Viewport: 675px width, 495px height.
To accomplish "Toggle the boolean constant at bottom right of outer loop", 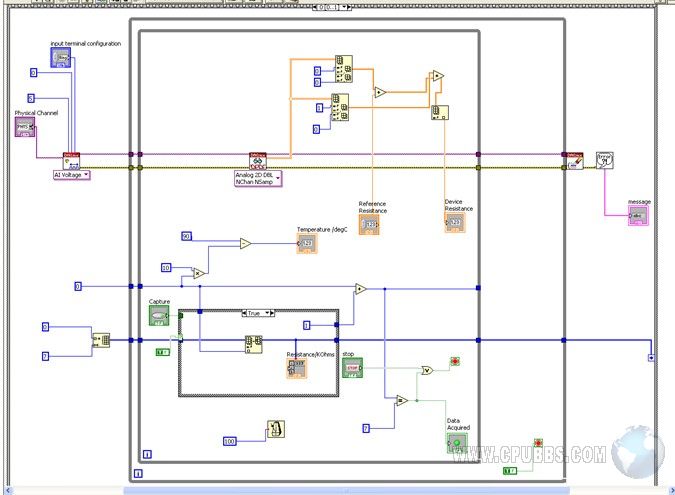I will pyautogui.click(x=510, y=471).
